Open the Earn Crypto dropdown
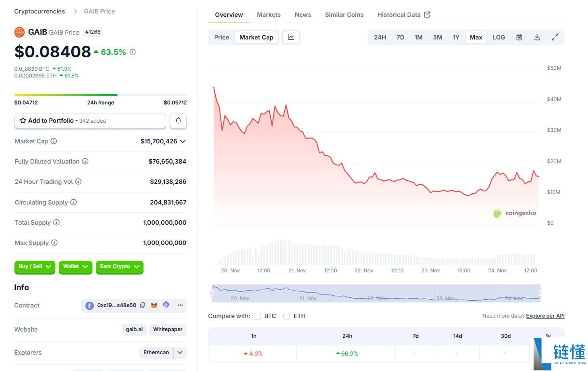 (119, 267)
